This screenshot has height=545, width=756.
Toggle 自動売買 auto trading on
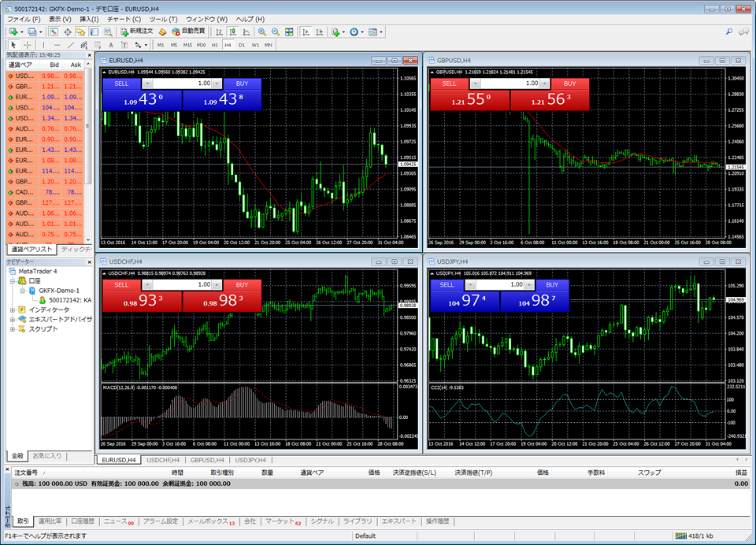point(187,32)
